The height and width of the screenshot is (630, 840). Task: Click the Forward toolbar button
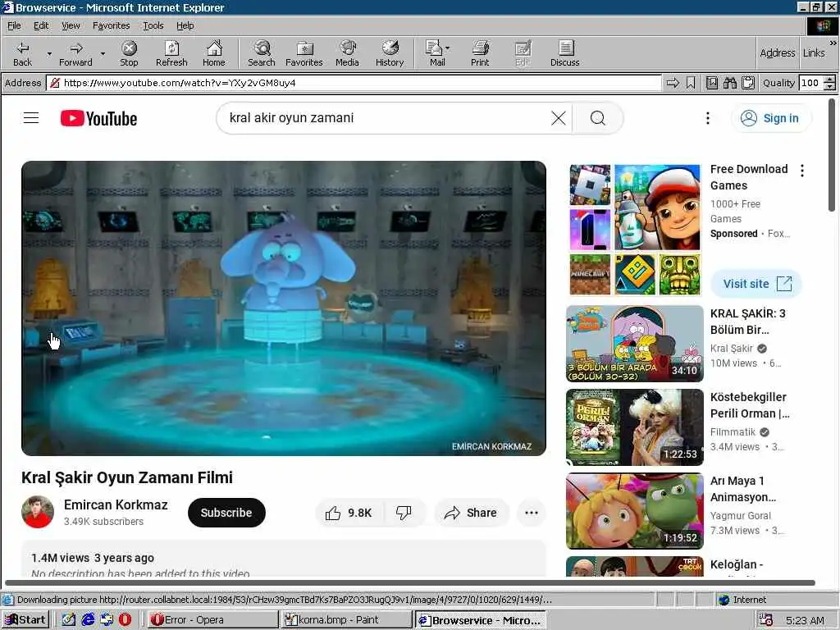75,53
